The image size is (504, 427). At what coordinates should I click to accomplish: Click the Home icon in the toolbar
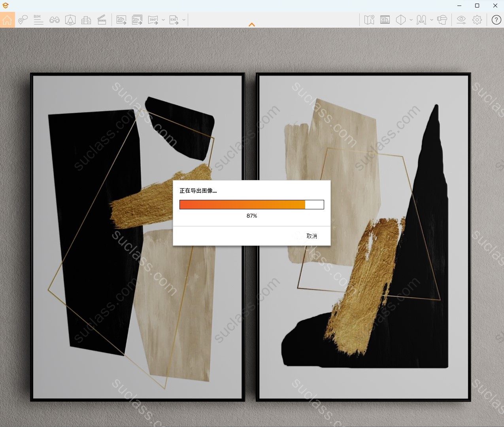coord(8,20)
